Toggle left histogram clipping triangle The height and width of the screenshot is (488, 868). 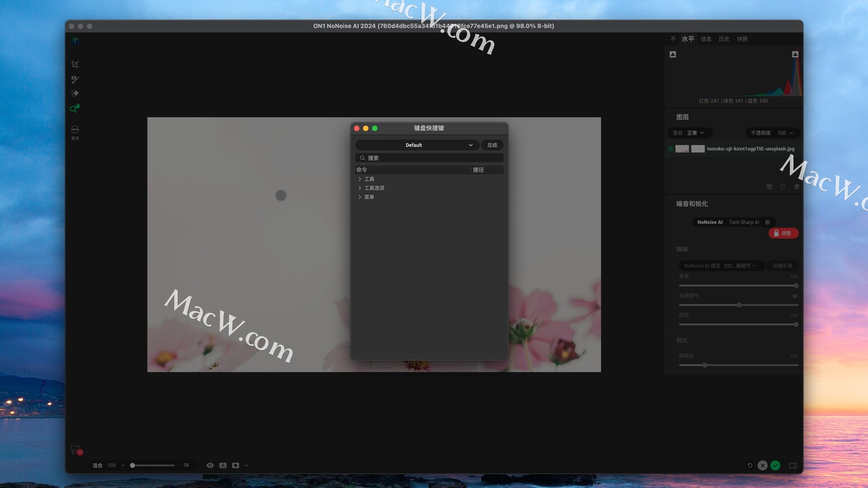click(x=673, y=54)
